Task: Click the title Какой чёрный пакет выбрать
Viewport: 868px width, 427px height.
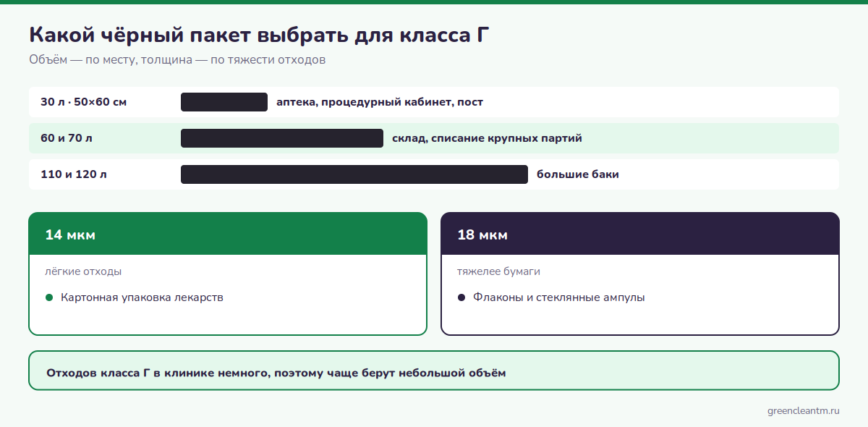Action: pyautogui.click(x=255, y=34)
